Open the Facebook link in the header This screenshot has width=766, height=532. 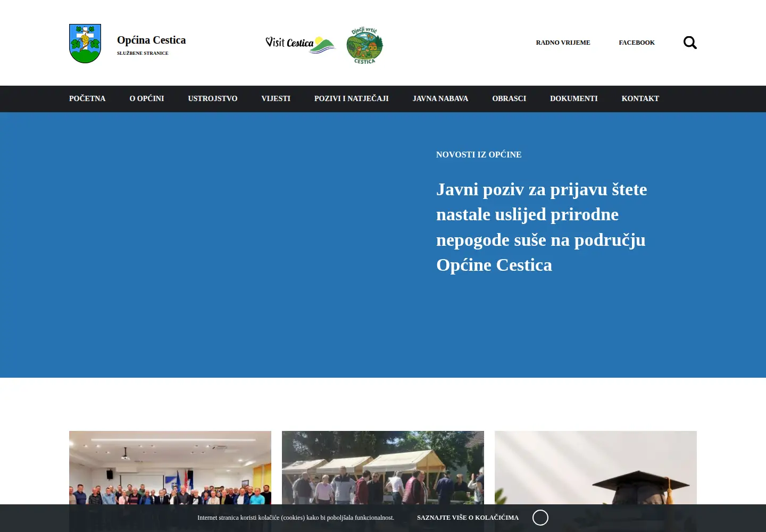coord(637,43)
